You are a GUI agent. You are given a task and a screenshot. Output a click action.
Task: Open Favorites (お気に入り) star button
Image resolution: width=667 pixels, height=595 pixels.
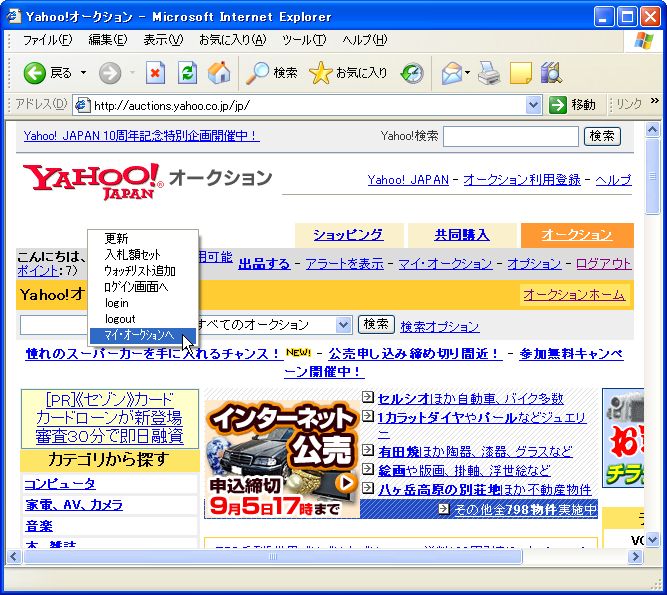pos(348,73)
